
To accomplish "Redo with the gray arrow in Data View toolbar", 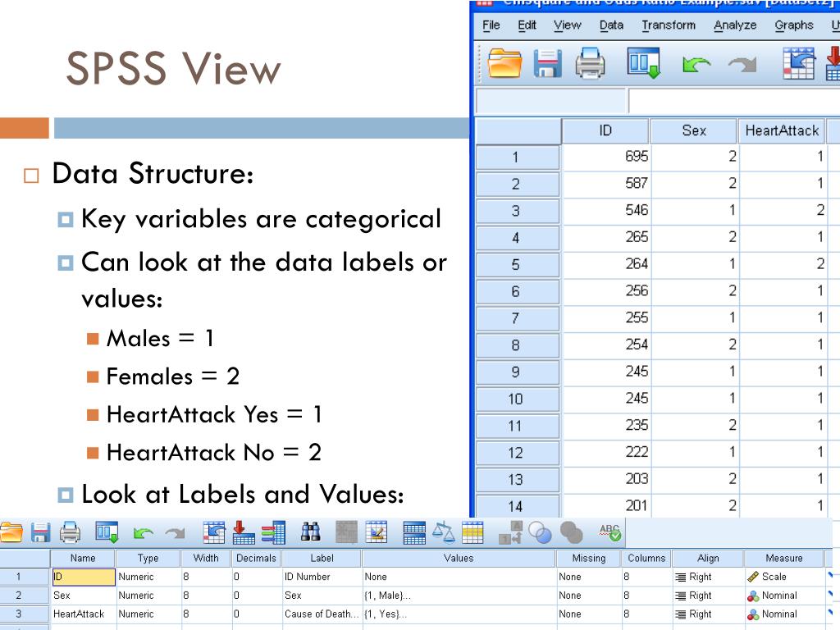I will [742, 65].
